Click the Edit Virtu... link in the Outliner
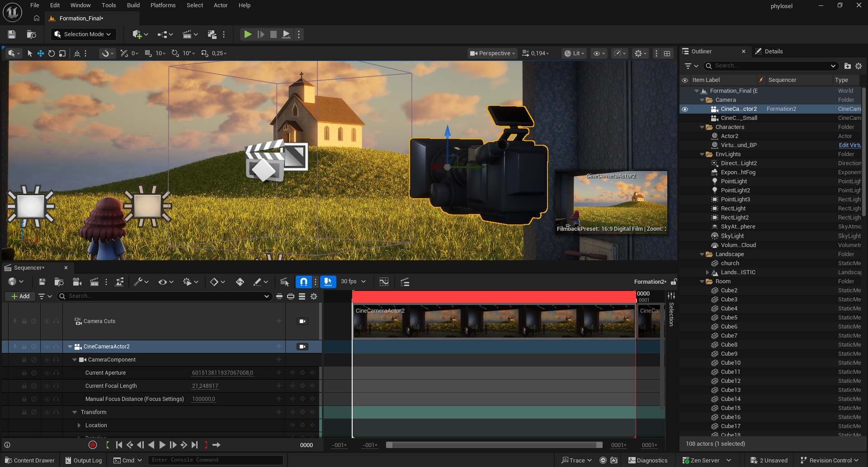868x467 pixels. 850,145
